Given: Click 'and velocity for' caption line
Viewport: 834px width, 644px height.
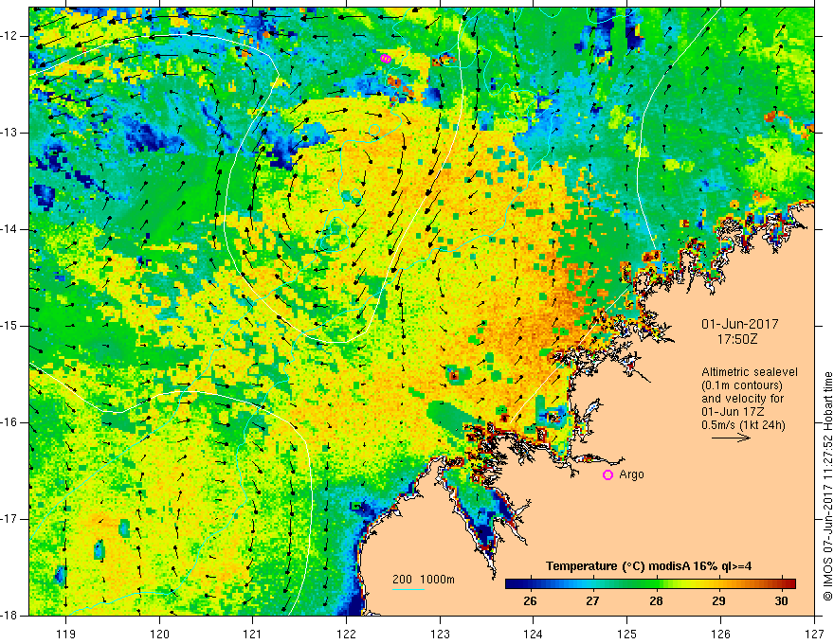Looking at the screenshot, I should 742,399.
